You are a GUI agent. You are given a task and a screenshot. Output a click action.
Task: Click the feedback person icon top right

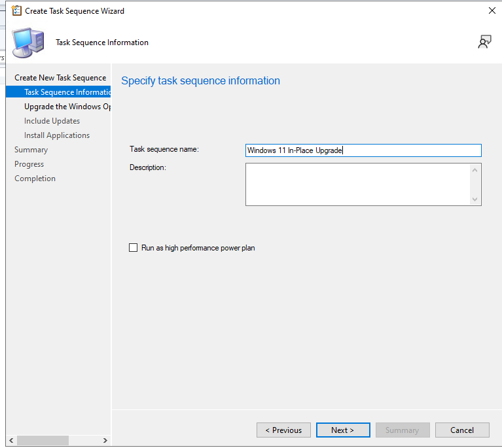coord(484,43)
